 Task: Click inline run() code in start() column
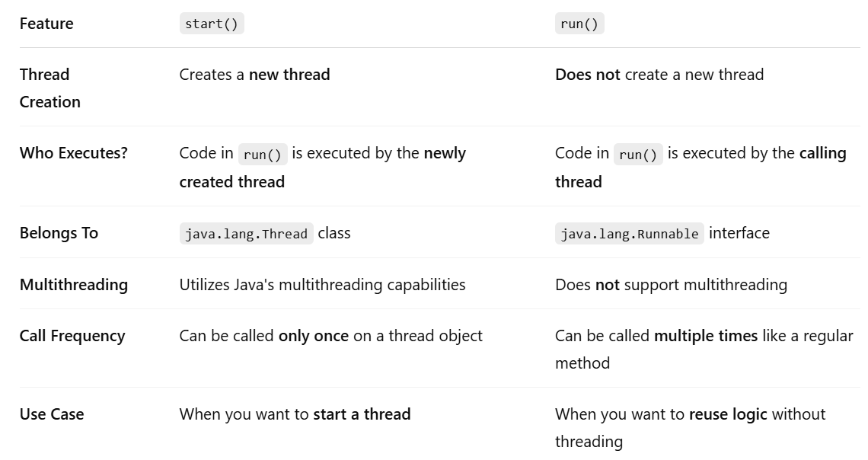click(263, 154)
